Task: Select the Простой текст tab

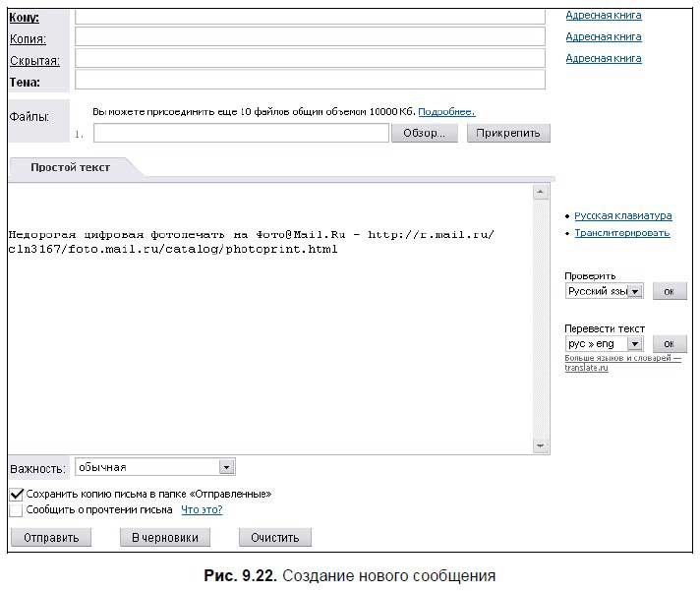Action: pyautogui.click(x=71, y=167)
